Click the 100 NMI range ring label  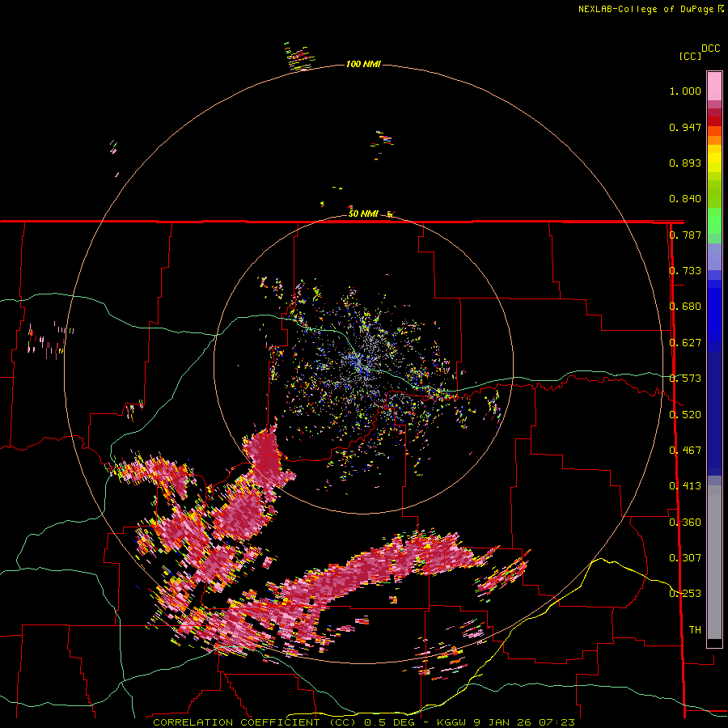coord(363,64)
